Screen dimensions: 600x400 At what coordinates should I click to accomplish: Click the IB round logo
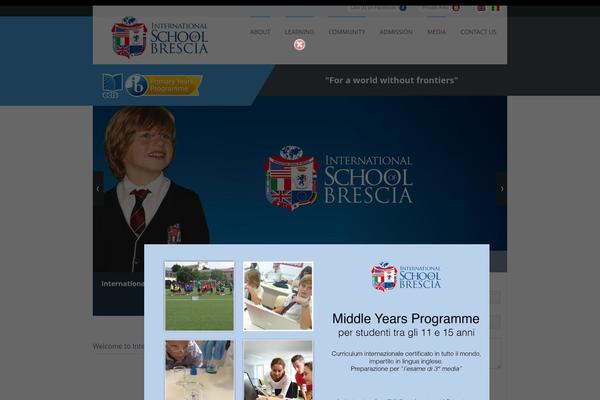[136, 85]
